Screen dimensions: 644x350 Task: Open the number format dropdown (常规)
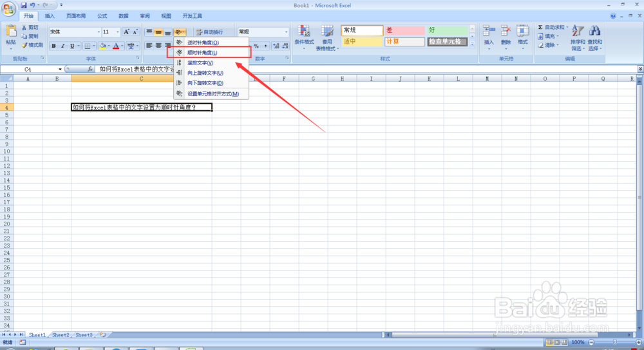[287, 32]
